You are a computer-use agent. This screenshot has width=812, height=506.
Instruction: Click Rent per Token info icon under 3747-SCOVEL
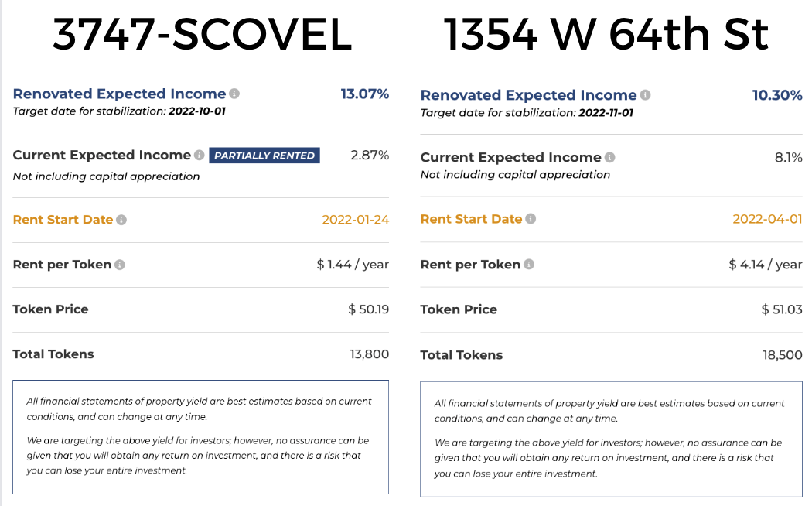[x=120, y=265]
